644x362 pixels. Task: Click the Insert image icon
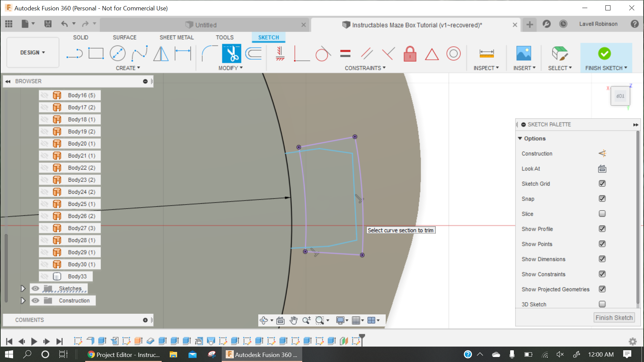(524, 53)
